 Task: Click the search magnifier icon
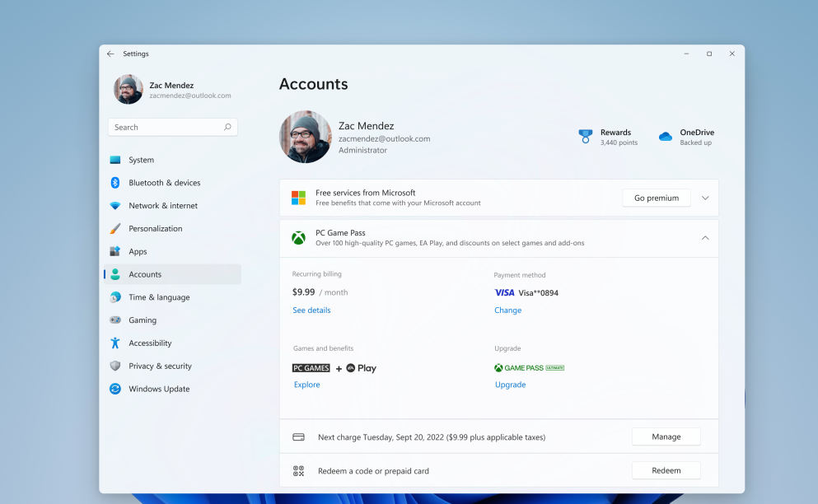[227, 128]
